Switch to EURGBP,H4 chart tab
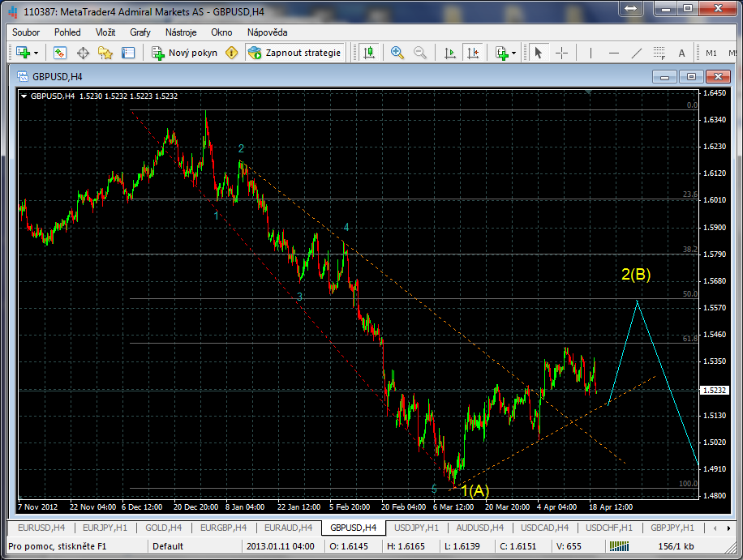743x560 pixels. pos(223,528)
